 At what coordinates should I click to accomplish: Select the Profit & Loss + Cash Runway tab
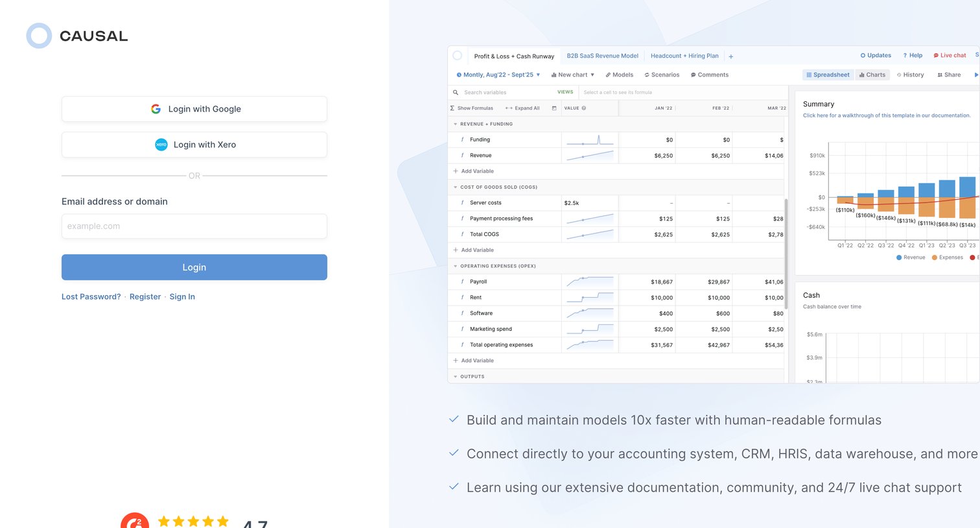click(514, 56)
